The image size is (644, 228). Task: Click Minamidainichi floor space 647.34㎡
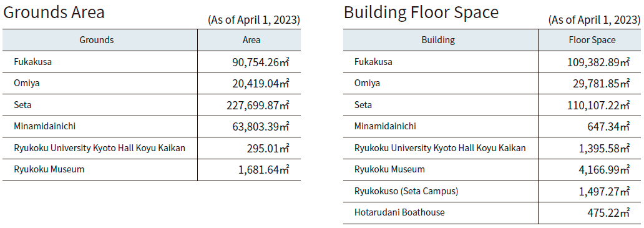pos(608,127)
